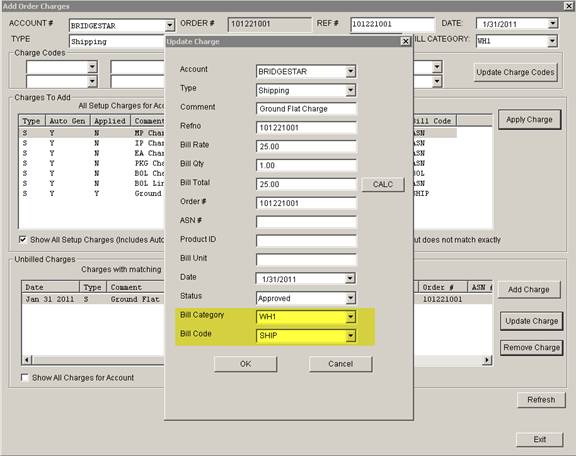Close the Update Charge dialog
Screen dimensions: 576x456
coord(405,41)
